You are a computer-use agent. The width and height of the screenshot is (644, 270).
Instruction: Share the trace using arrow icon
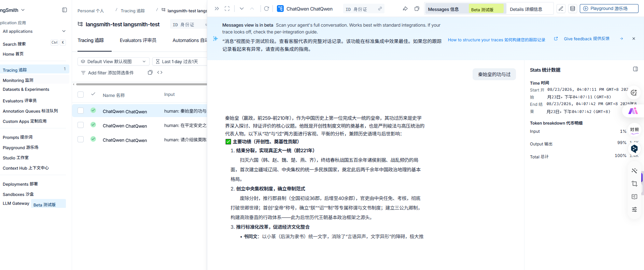405,9
